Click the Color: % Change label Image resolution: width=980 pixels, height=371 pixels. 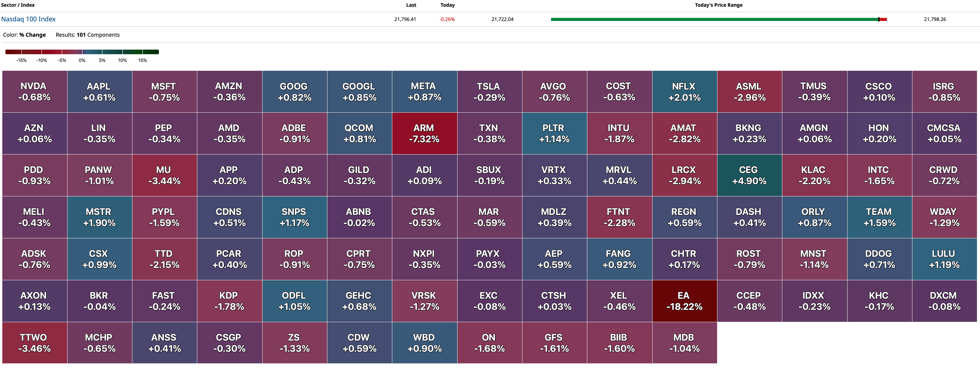tap(24, 35)
